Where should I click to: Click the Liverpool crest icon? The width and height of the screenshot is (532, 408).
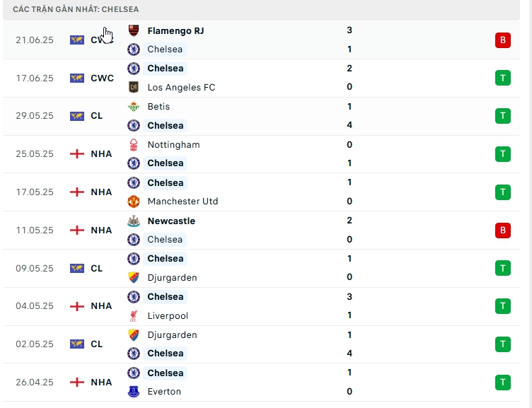(134, 316)
